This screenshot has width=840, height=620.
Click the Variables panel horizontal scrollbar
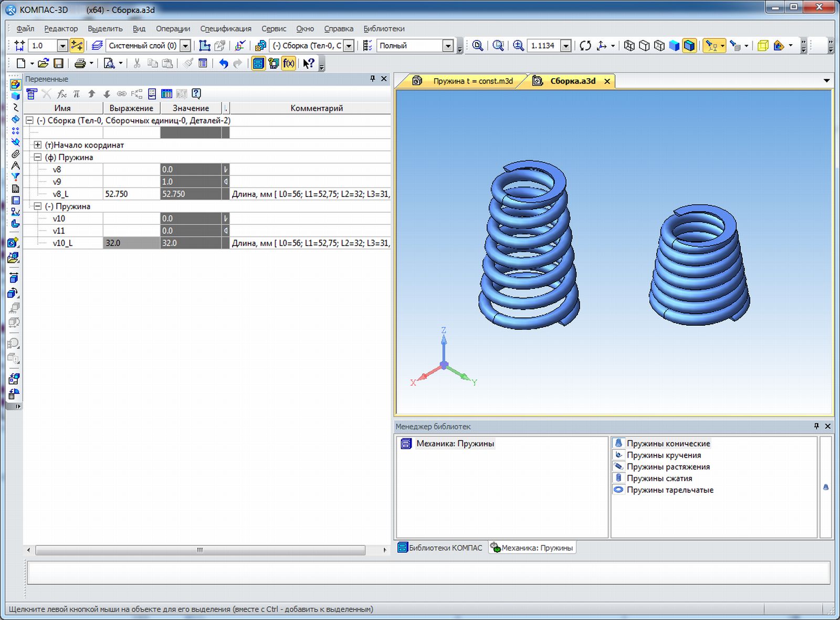point(199,550)
